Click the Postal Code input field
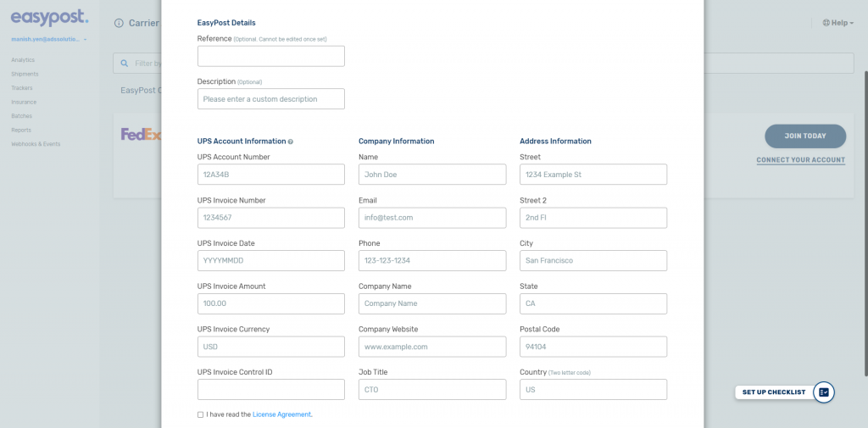868x428 pixels. [593, 347]
